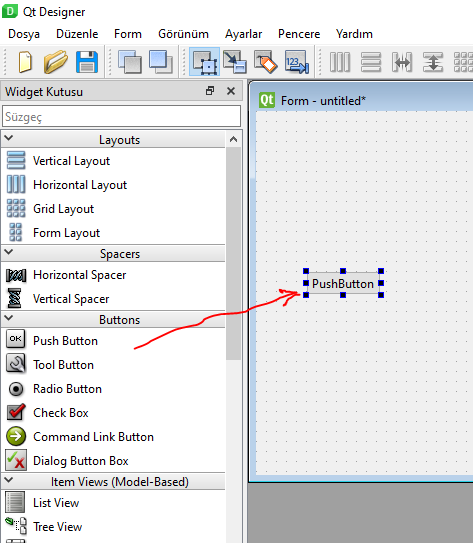Viewport: 473px width, 543px height.
Task: Click the Dialog Button Box icon
Action: (x=16, y=460)
